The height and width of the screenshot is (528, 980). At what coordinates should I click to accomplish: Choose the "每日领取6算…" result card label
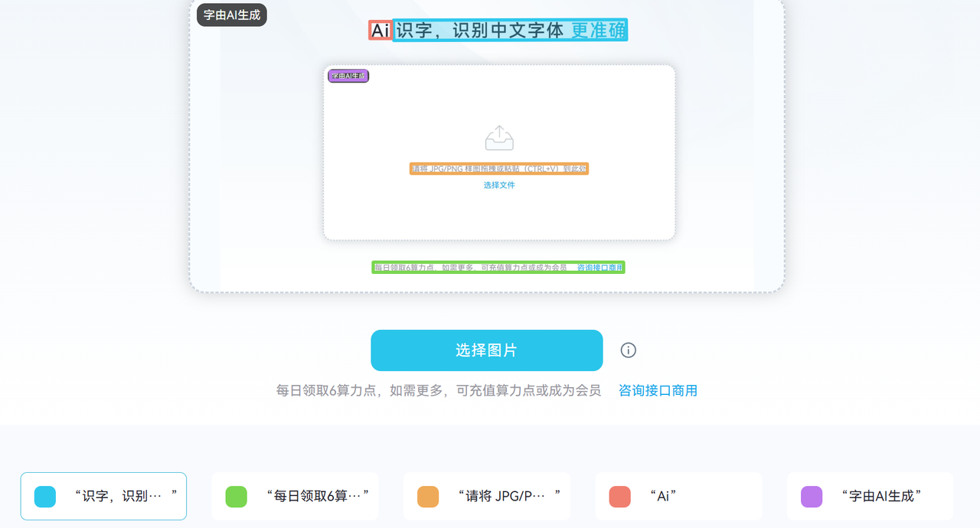pyautogui.click(x=317, y=496)
